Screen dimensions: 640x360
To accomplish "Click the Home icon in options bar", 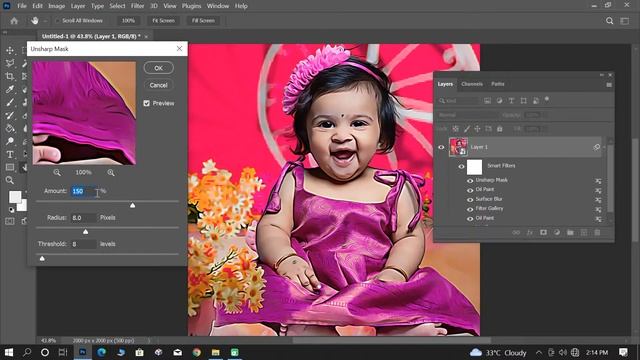I will (x=14, y=20).
